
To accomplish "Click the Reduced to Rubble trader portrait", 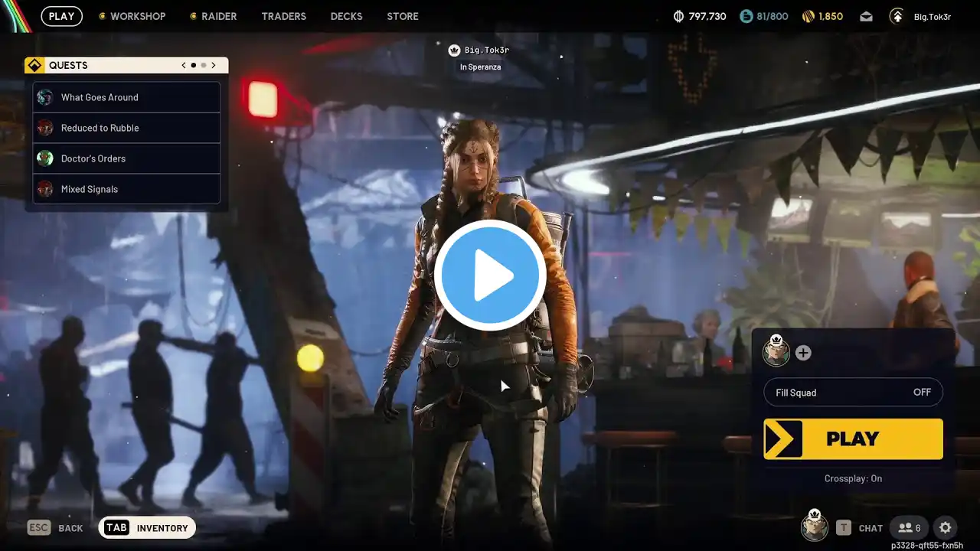I will click(x=45, y=128).
